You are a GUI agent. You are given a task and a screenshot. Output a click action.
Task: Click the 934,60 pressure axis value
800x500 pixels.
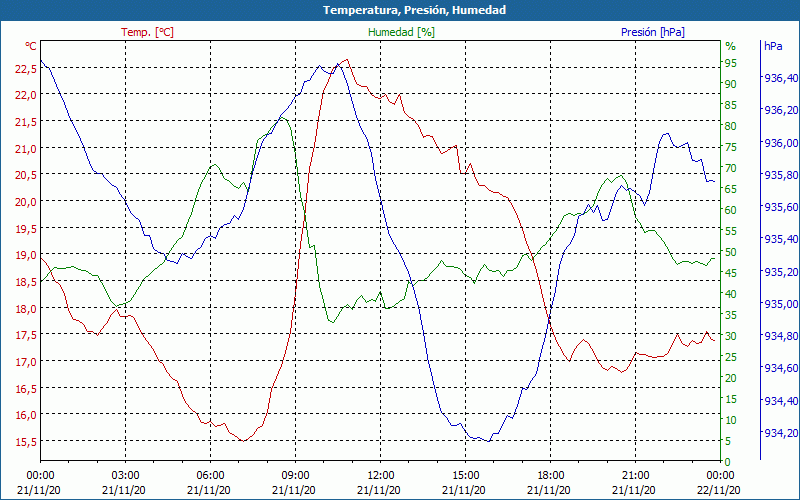781,369
